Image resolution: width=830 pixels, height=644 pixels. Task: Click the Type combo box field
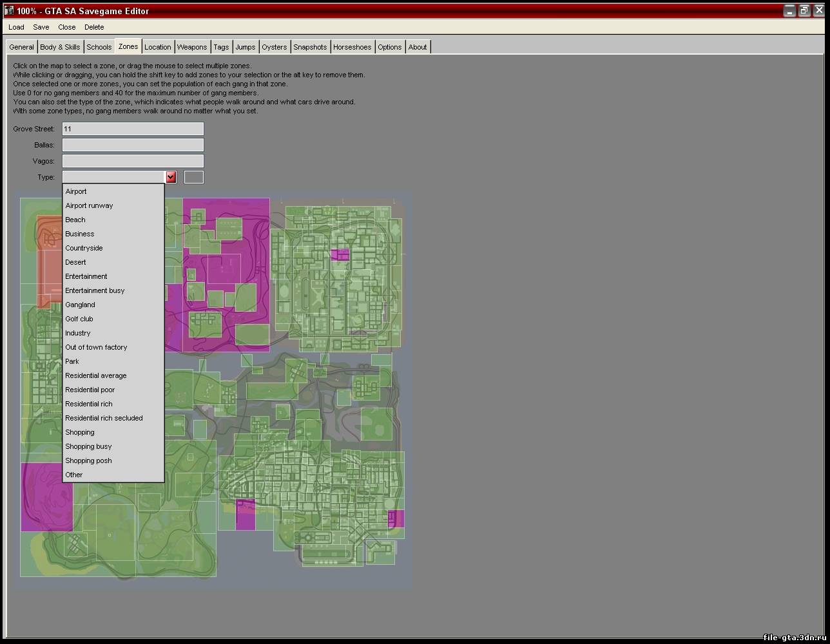114,177
